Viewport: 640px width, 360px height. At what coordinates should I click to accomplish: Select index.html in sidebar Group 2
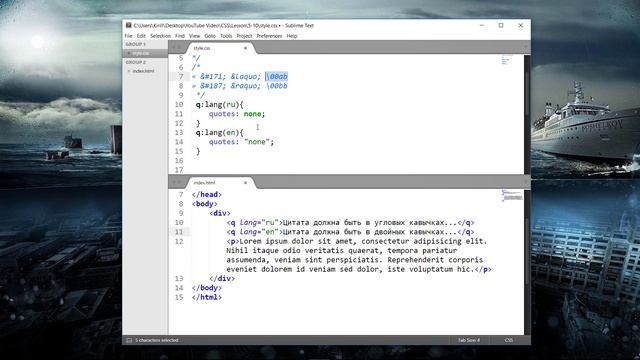[143, 71]
